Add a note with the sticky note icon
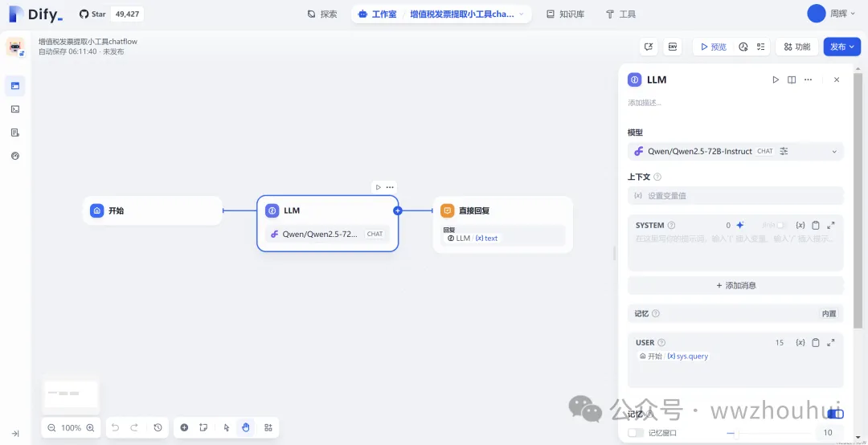This screenshot has height=445, width=868. (203, 427)
